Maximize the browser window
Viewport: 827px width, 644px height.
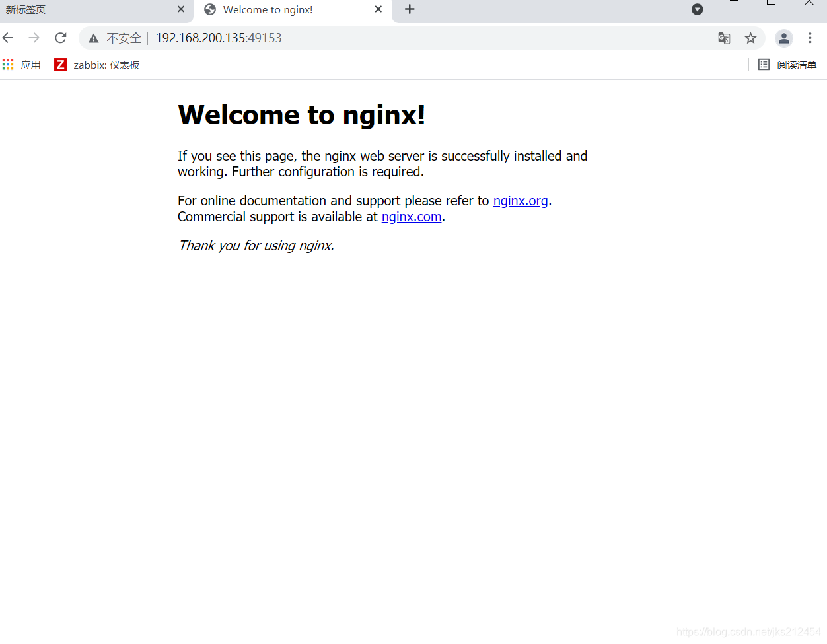pos(771,3)
